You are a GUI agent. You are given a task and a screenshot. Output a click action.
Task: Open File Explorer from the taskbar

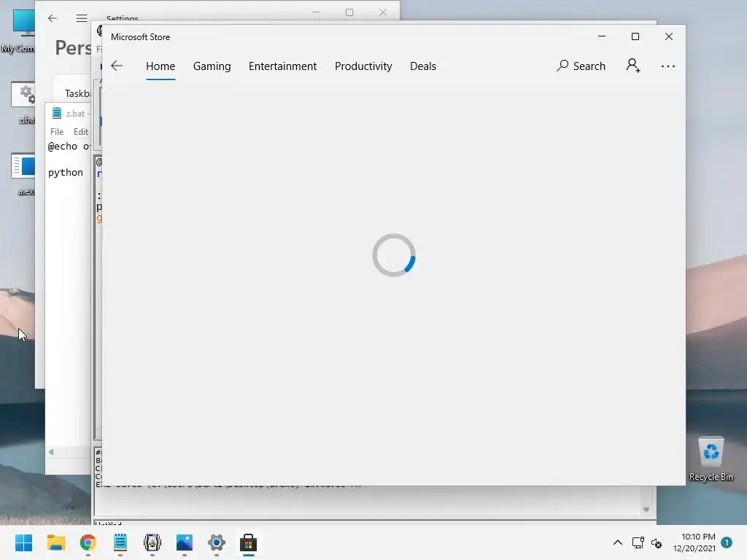click(x=55, y=542)
